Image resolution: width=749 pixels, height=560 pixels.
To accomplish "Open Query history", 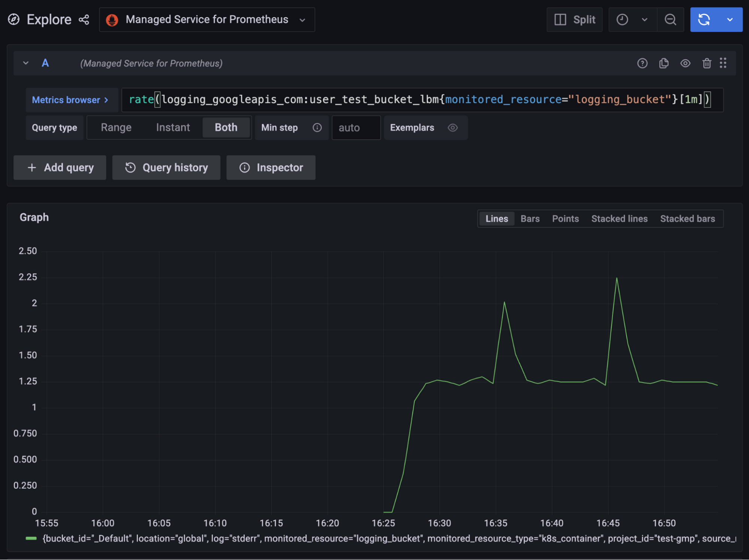I will (x=166, y=168).
